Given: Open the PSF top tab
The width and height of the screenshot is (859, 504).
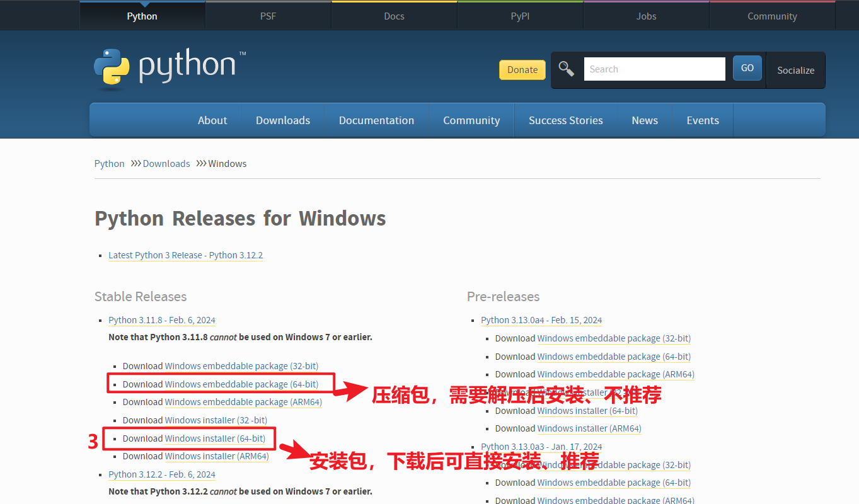Looking at the screenshot, I should [x=268, y=16].
